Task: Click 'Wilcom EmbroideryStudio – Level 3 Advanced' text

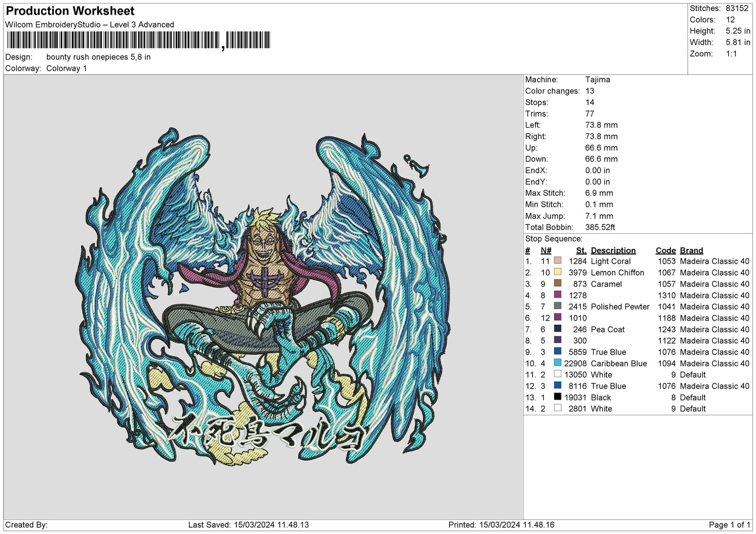Action: coord(89,25)
